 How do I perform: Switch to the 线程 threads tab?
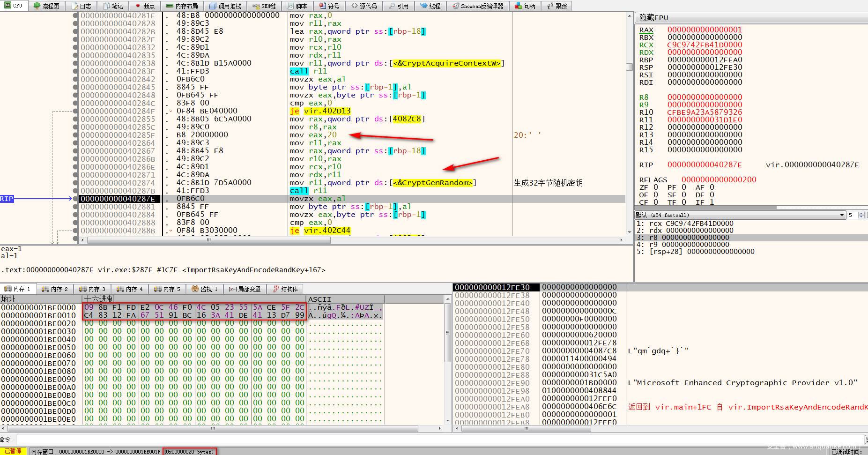[x=430, y=6]
